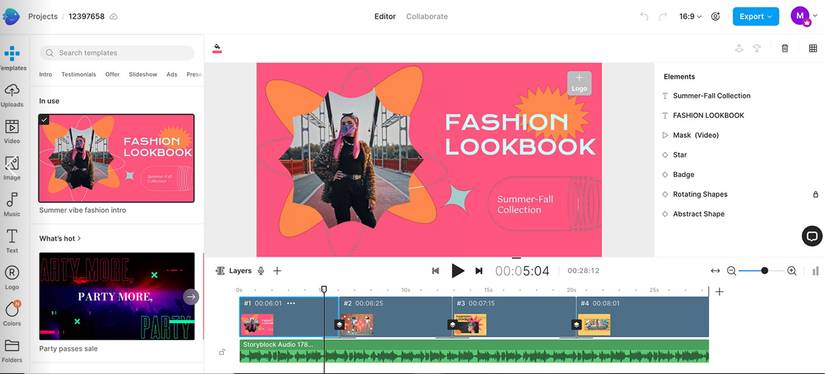Toggle the Layers panel button
The width and height of the screenshot is (825, 374).
(x=234, y=271)
